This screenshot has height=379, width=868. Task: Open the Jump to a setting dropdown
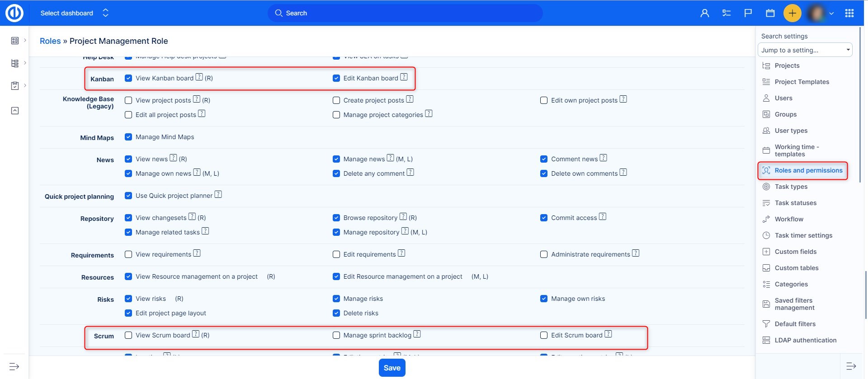click(805, 50)
